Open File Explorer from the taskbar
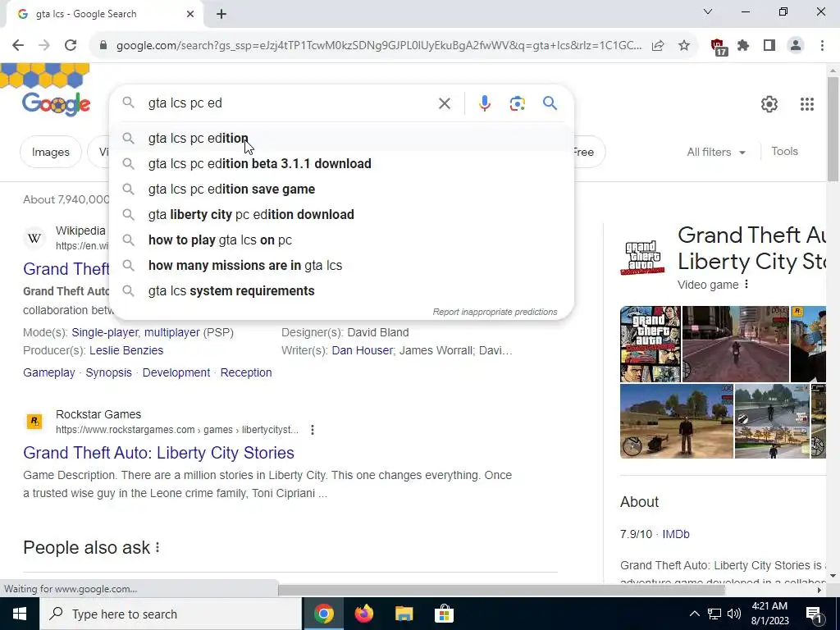 [x=404, y=614]
